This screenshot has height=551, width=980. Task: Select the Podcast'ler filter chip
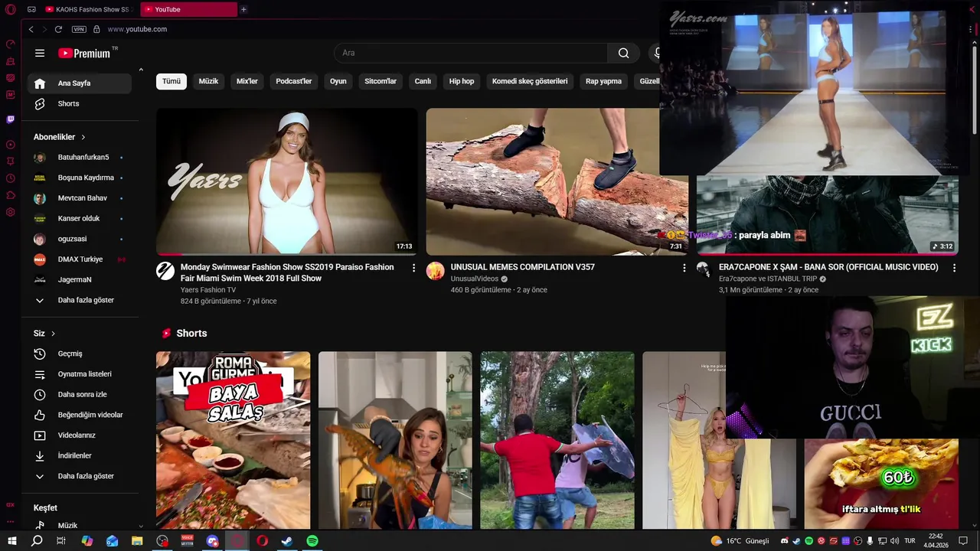(x=294, y=81)
